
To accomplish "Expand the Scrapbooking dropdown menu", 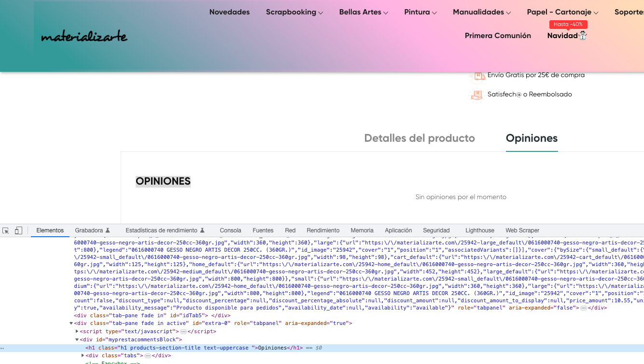I will 294,12.
